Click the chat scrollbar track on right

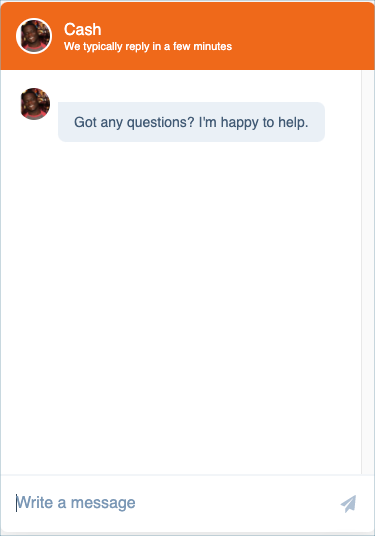(x=368, y=272)
